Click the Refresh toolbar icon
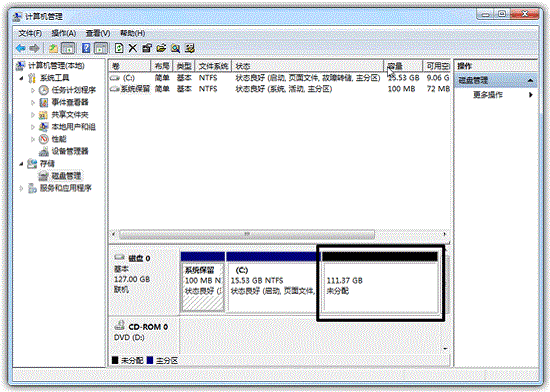This screenshot has width=550, height=392. [119, 48]
